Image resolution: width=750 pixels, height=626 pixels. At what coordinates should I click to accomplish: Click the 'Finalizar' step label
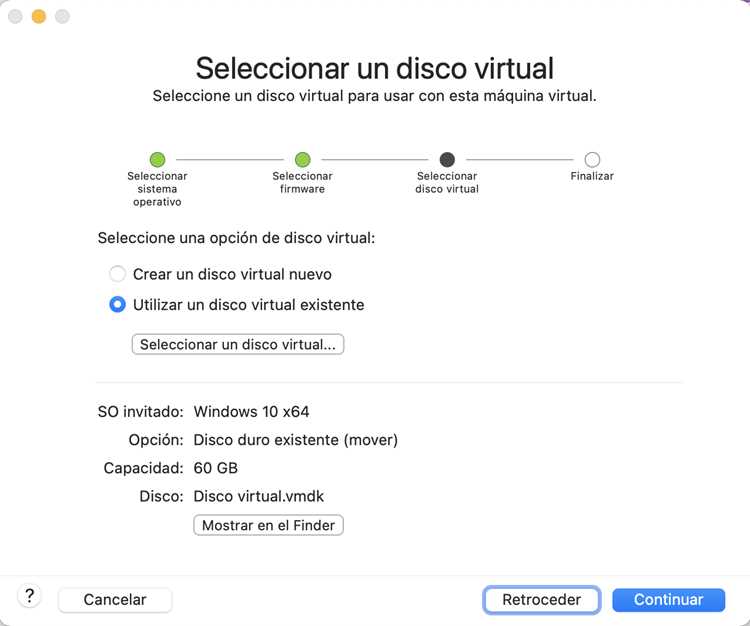(592, 176)
